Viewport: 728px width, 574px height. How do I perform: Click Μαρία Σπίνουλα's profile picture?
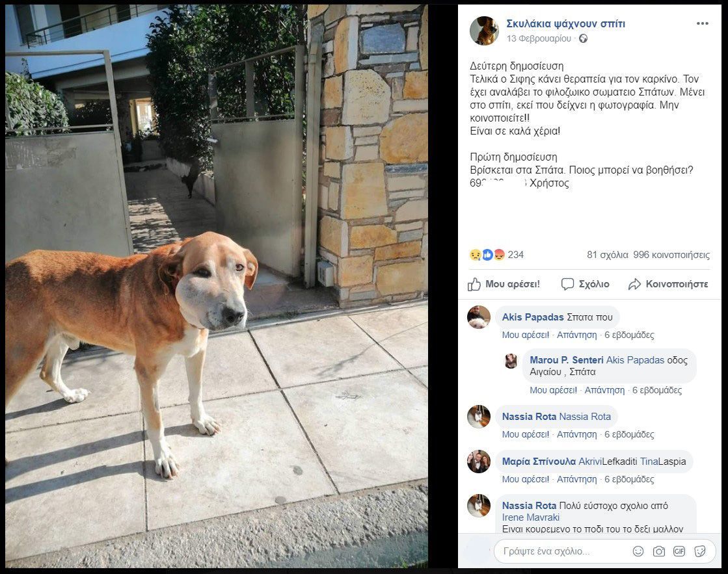(479, 462)
